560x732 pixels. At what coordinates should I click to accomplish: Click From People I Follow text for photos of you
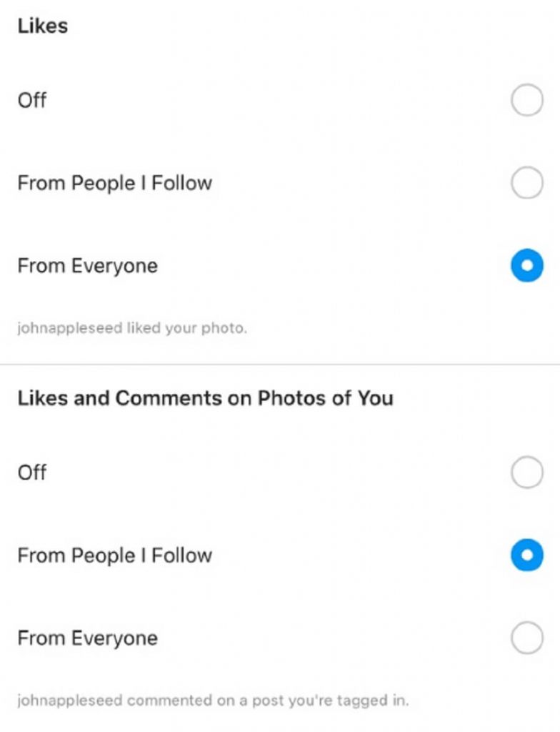[x=115, y=555]
